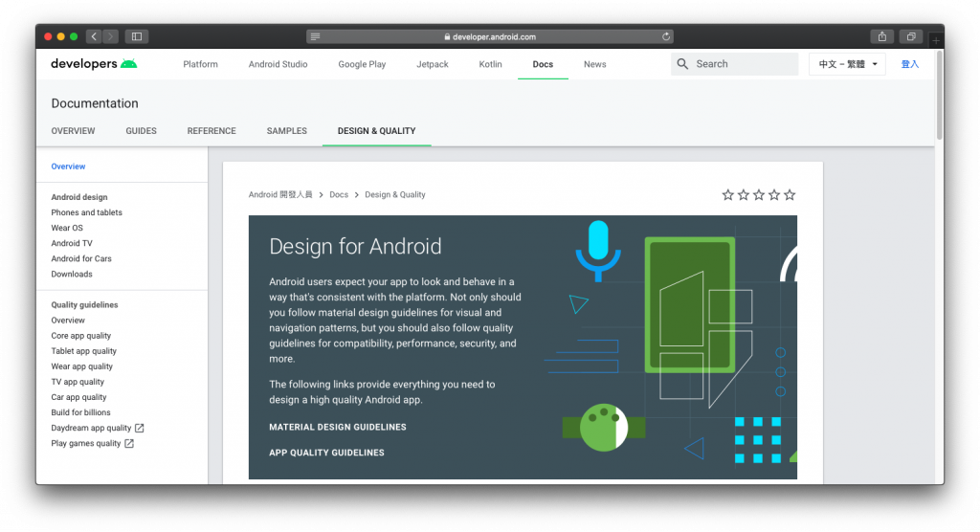Click the Design for Android banner illustration
980x532 pixels.
pos(671,347)
